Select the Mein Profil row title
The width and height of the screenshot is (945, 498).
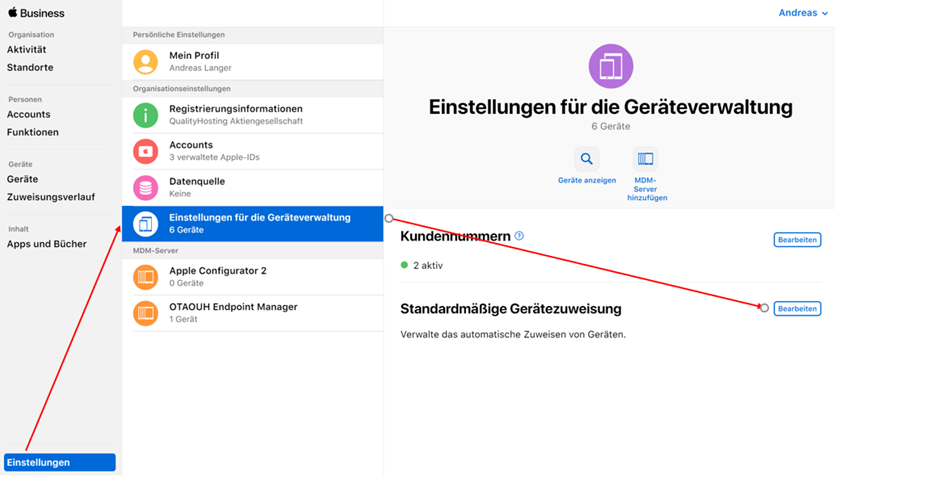tap(194, 55)
